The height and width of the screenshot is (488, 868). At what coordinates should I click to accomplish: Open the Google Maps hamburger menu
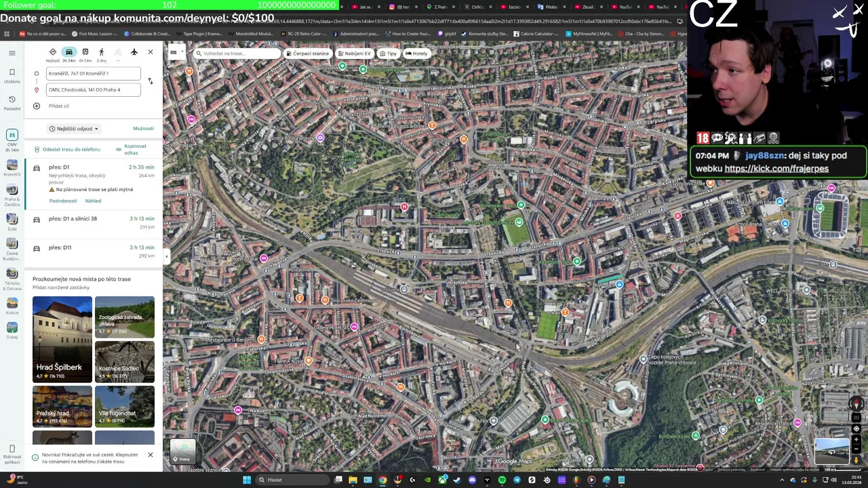pyautogui.click(x=12, y=53)
